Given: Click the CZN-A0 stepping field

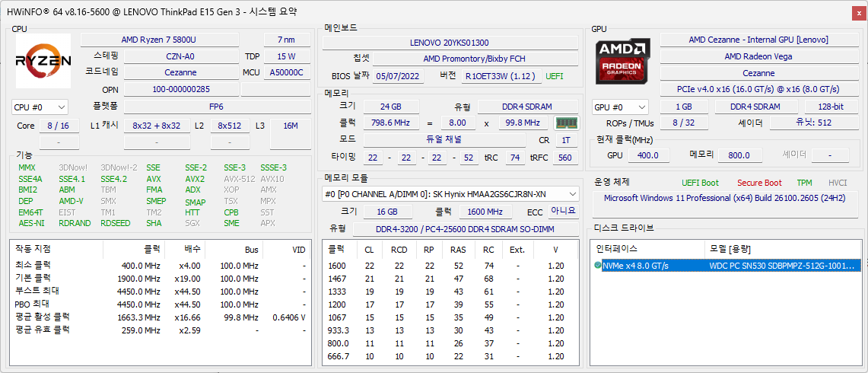Looking at the screenshot, I should point(180,56).
